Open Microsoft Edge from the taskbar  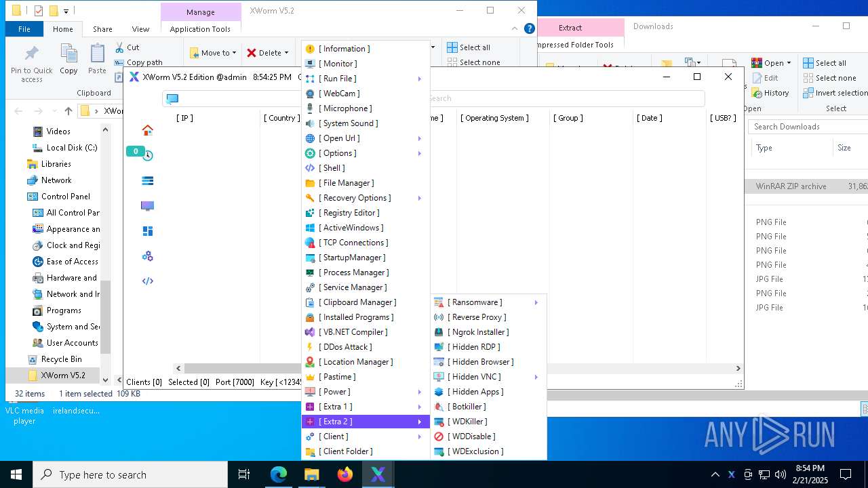[x=279, y=474]
